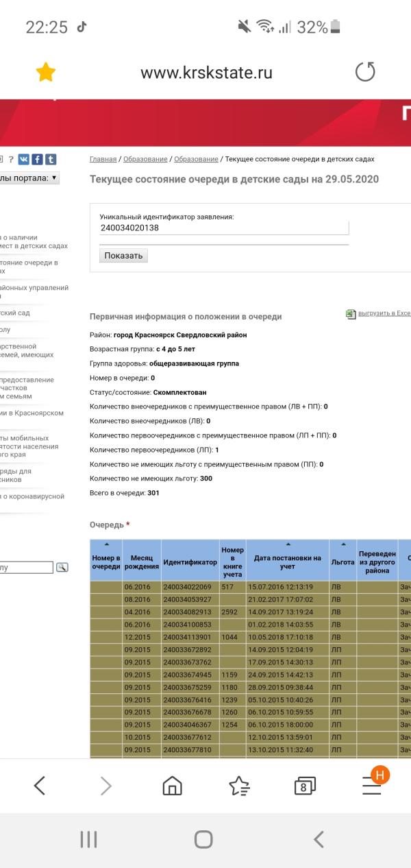This screenshot has width=411, height=868.
Task: Open sidebar link about places in детских садах
Action: point(34,241)
